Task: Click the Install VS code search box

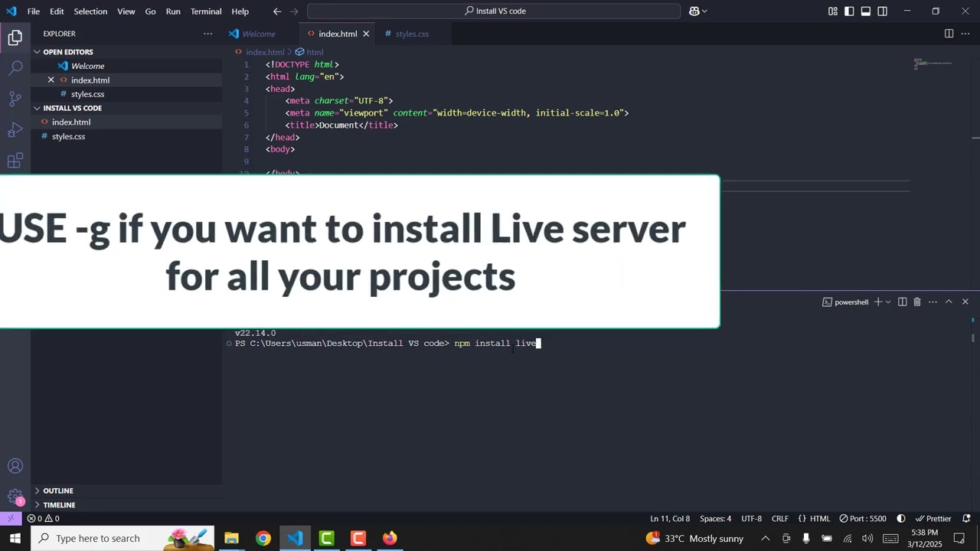Action: click(x=494, y=11)
